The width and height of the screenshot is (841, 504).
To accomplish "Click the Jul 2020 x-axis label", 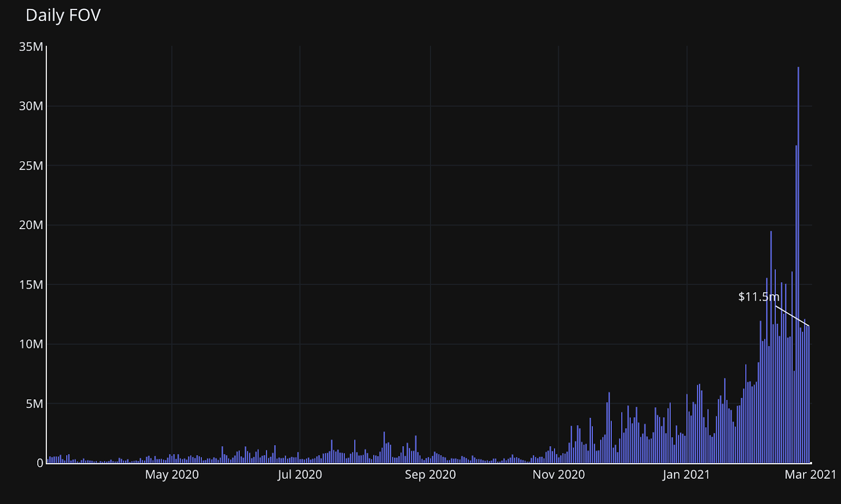I will click(300, 475).
